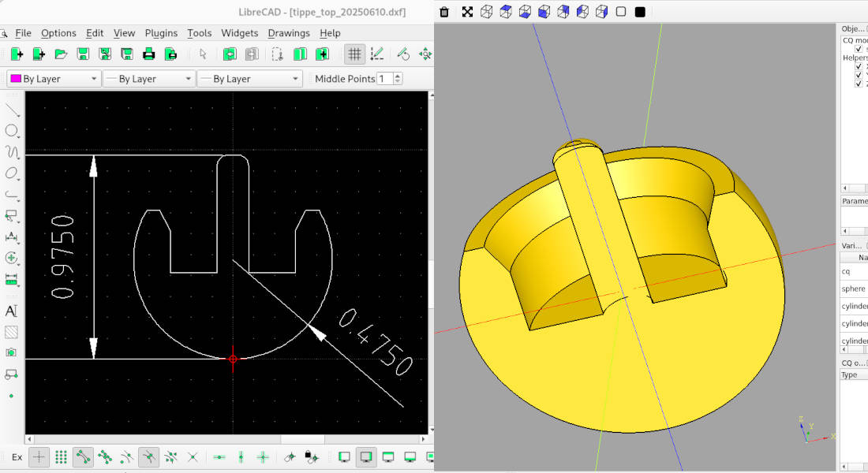
Task: Click the Save As toolbar icon
Action: coord(105,54)
